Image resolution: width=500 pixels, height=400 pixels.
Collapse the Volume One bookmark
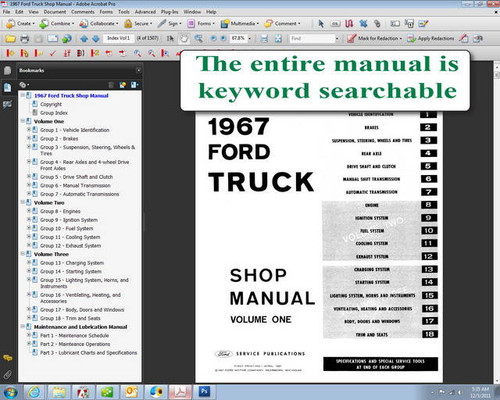point(23,121)
